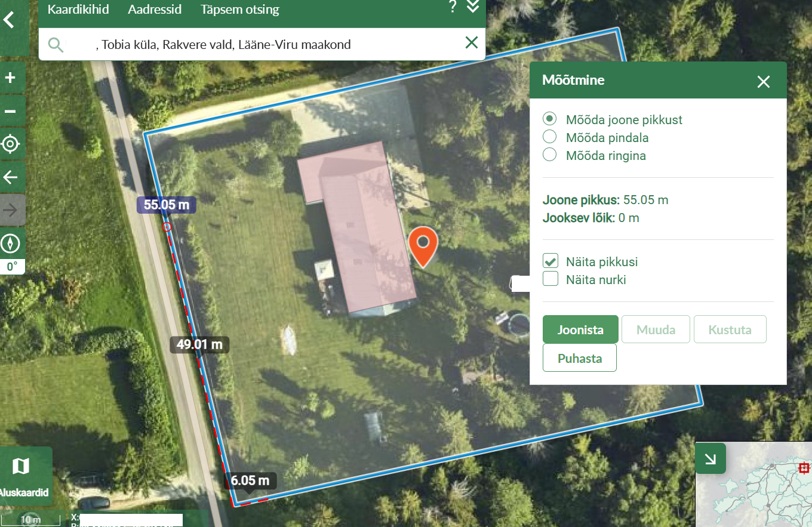Enable Näita nurki checkbox
The height and width of the screenshot is (527, 812).
click(x=550, y=279)
